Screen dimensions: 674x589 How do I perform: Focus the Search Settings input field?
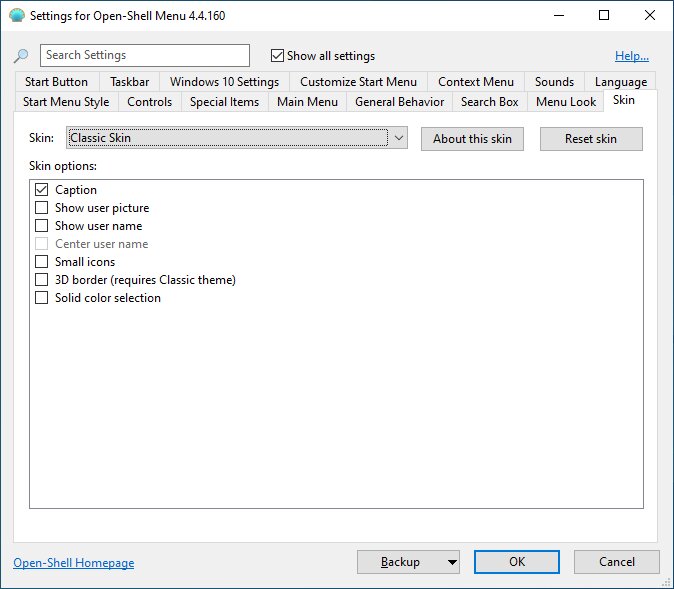(145, 55)
